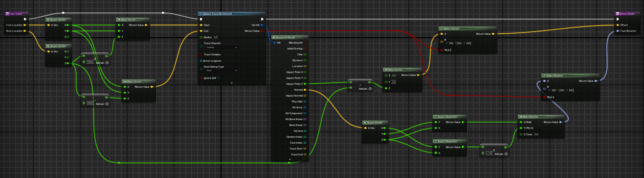Screen dimensions: 644x178
Task: Select the Break Hit Result node title
Action: [x=286, y=37]
